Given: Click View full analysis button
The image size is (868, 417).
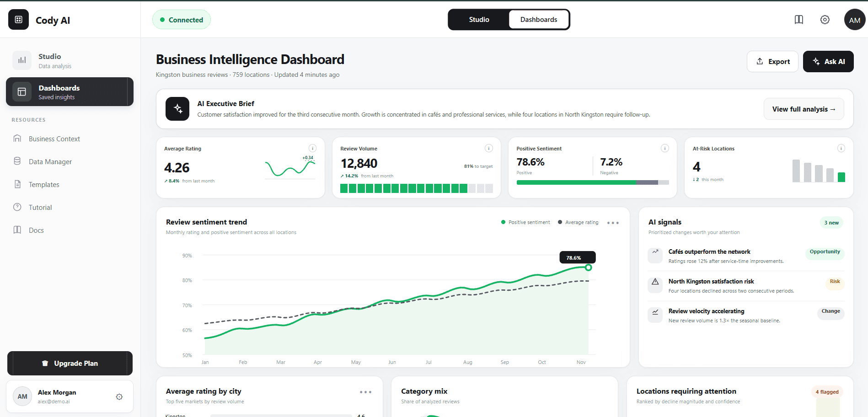Looking at the screenshot, I should 804,109.
